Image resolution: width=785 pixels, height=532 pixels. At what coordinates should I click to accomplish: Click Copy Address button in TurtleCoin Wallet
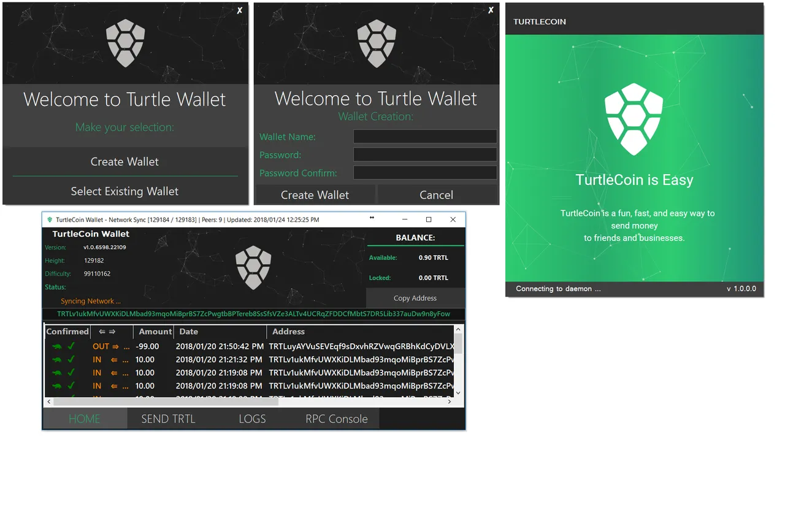(x=415, y=298)
